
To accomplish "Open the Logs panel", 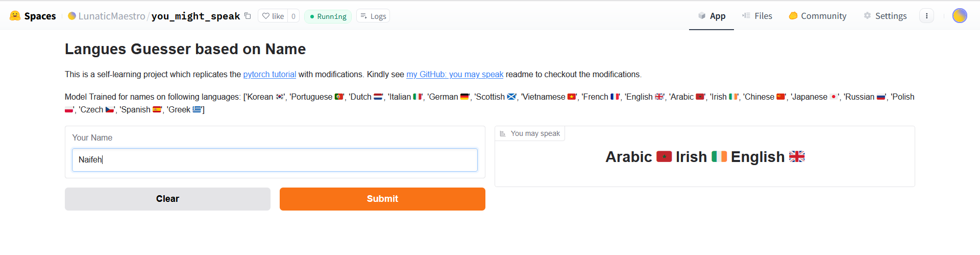I will click(x=373, y=16).
